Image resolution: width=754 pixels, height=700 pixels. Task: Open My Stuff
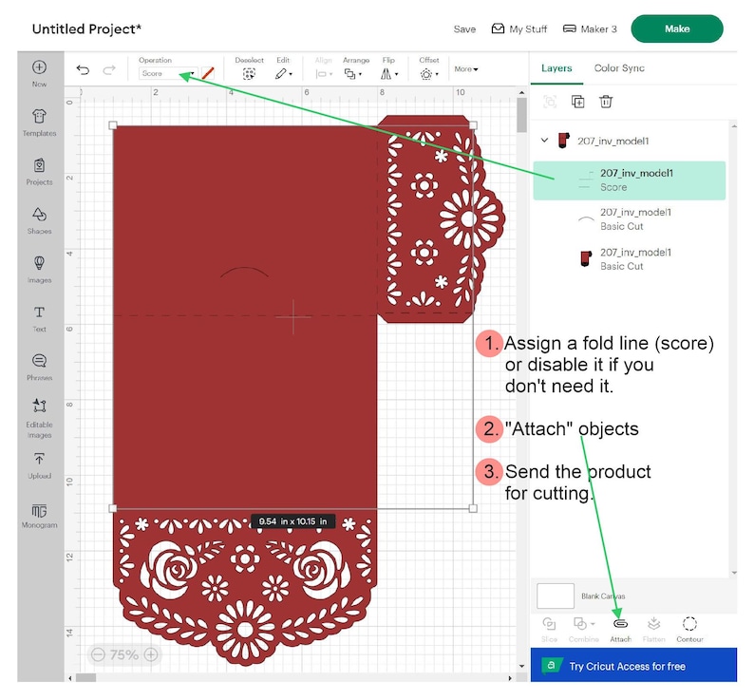518,29
